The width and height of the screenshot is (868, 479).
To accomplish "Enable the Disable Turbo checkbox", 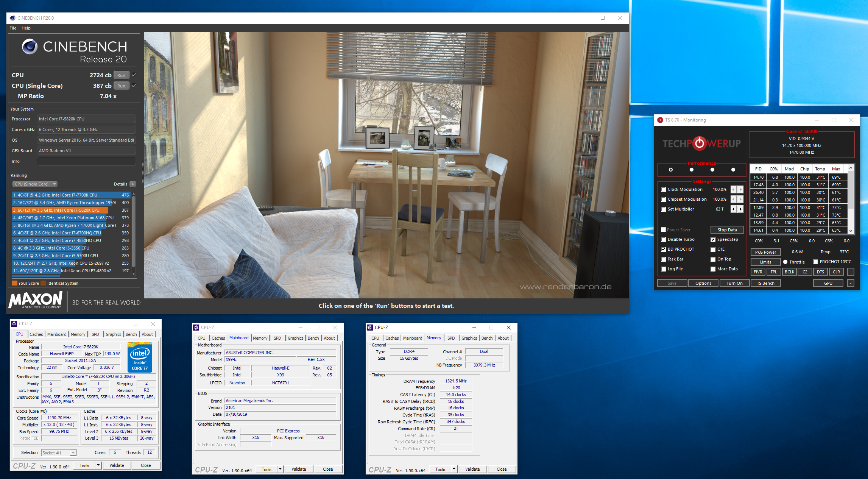I will point(663,239).
